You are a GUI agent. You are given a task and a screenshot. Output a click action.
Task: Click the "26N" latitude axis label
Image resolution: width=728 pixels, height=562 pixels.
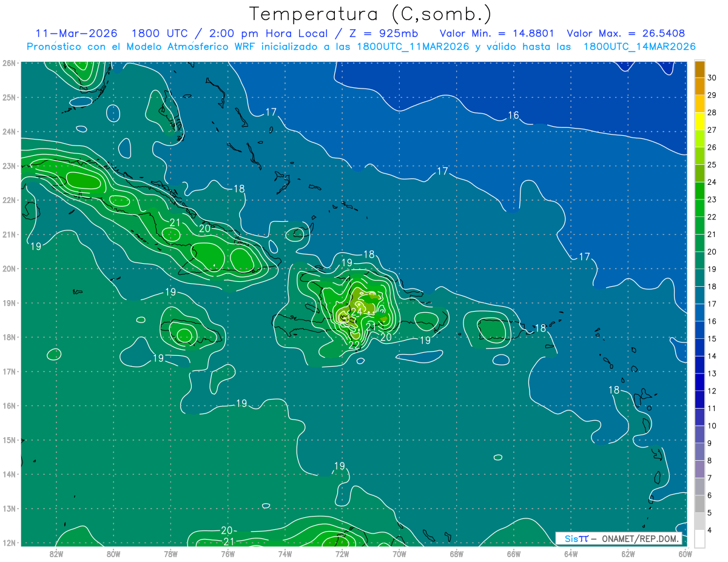pos(8,63)
